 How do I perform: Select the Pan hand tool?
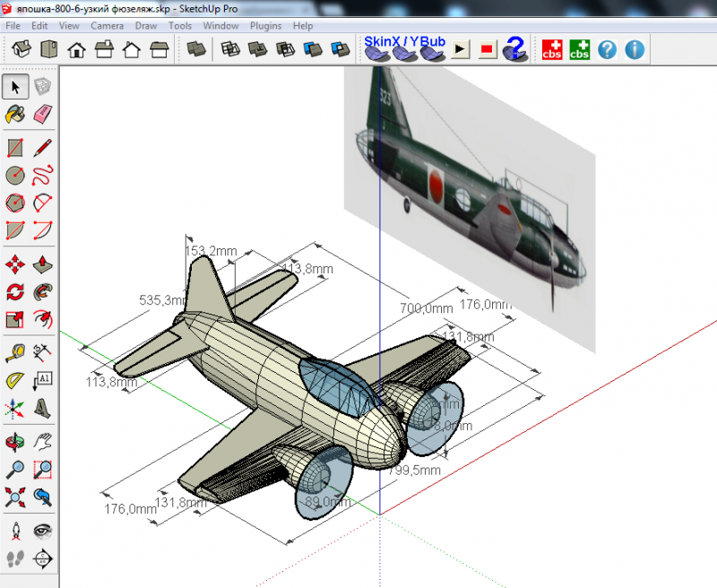pos(42,443)
